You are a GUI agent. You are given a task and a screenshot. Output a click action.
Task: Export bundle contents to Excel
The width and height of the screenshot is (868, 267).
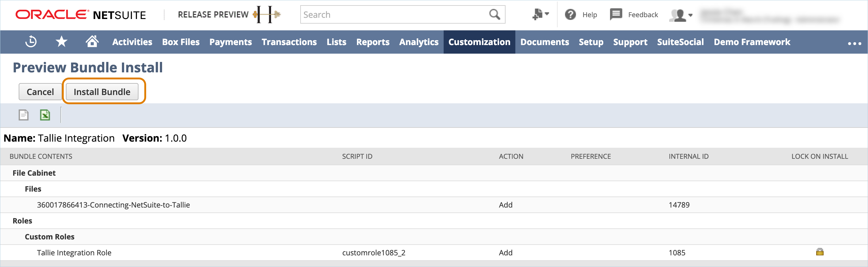click(x=45, y=115)
